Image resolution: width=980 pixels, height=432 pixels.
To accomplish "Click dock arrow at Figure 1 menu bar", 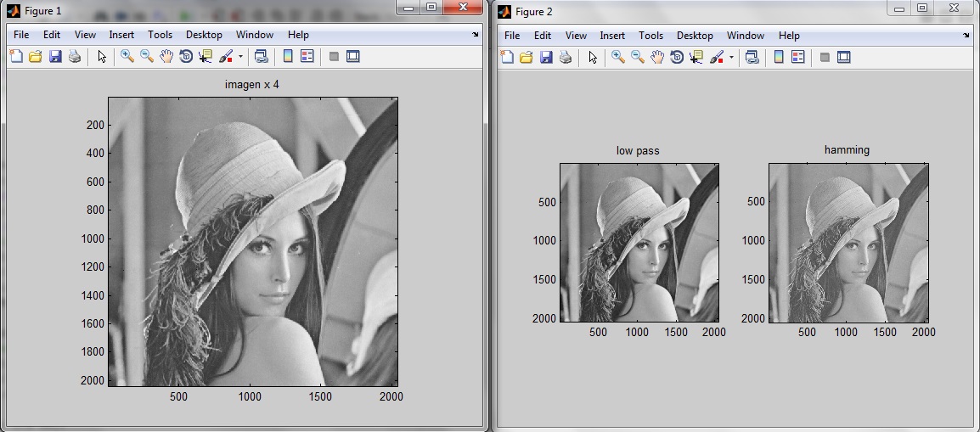I will tap(475, 36).
